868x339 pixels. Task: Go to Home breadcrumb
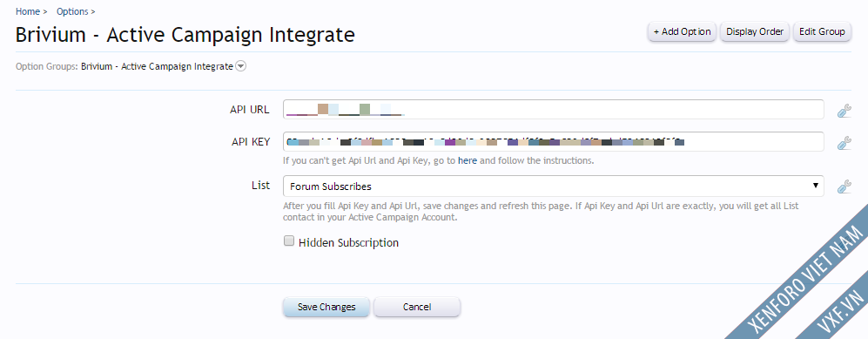(x=28, y=11)
